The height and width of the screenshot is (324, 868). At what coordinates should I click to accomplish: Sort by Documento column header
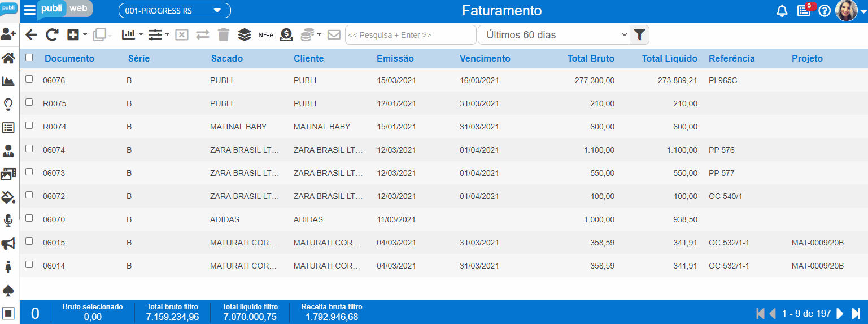69,58
